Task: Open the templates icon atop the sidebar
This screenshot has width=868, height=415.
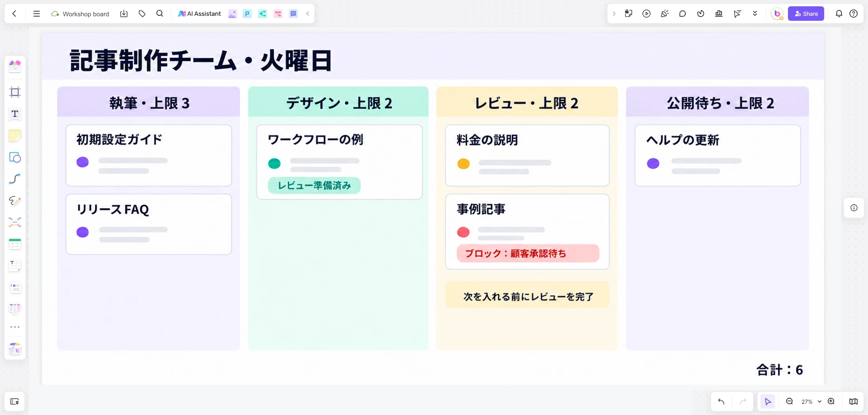Action: pyautogui.click(x=15, y=66)
